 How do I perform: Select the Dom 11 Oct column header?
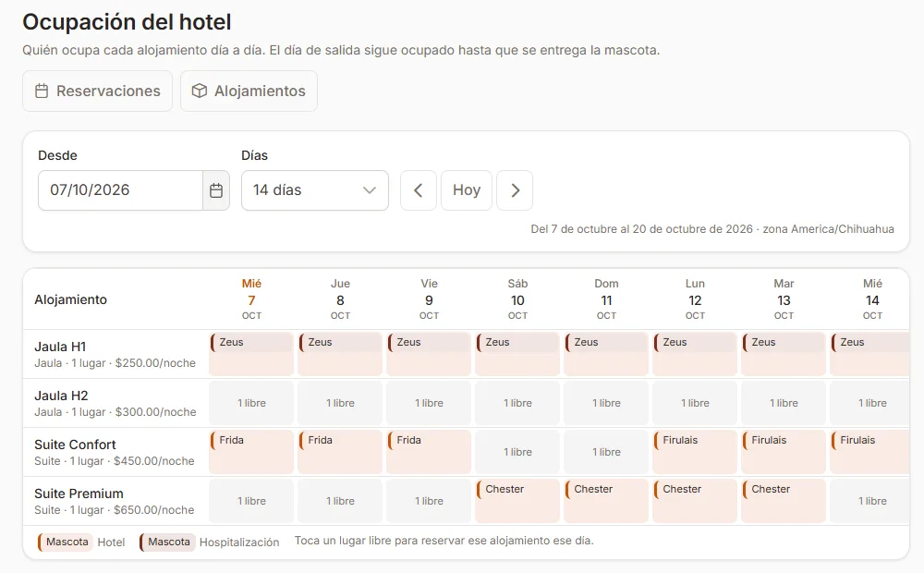click(x=606, y=299)
